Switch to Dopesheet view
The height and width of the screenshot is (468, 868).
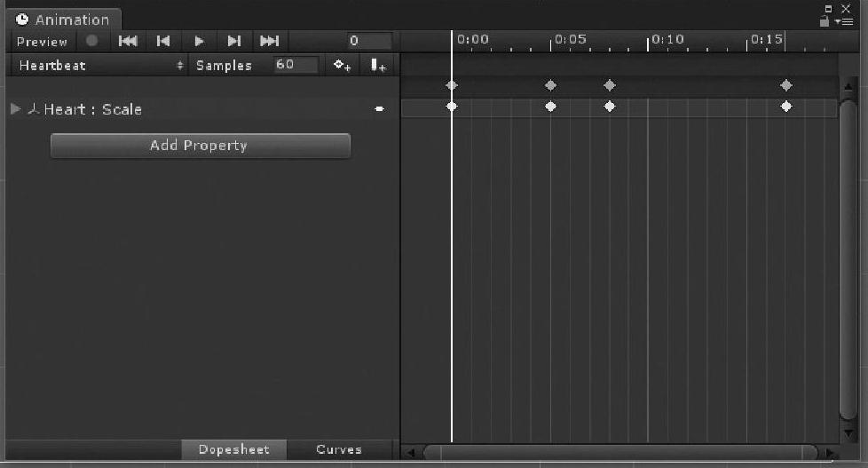coord(234,449)
